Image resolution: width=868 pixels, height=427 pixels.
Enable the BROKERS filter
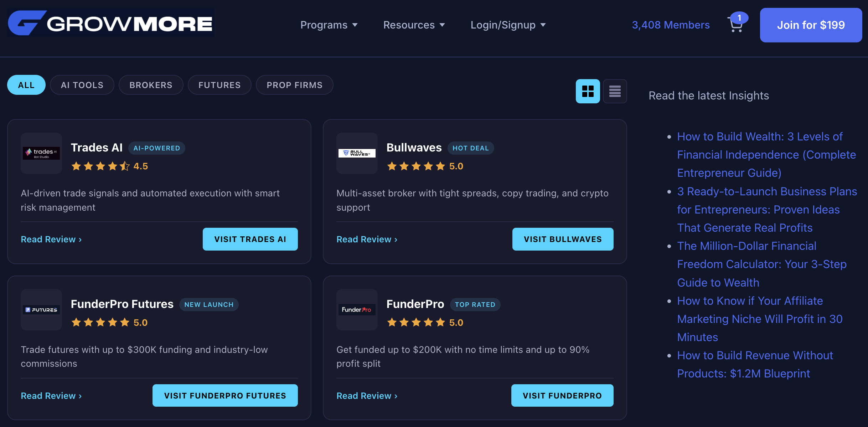(x=151, y=85)
